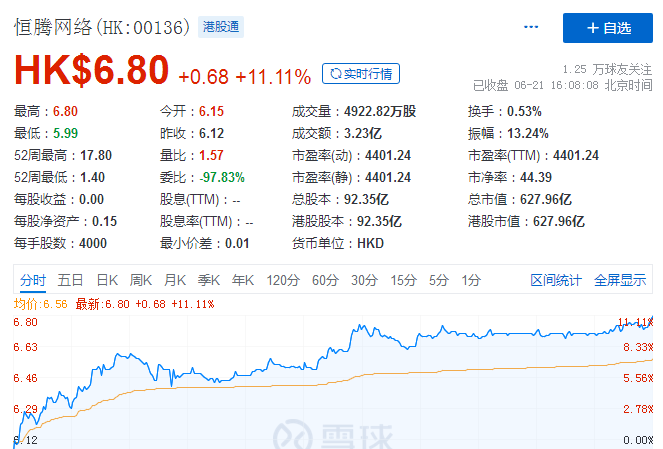
Task: Select the 120分 interval tab
Action: click(283, 280)
